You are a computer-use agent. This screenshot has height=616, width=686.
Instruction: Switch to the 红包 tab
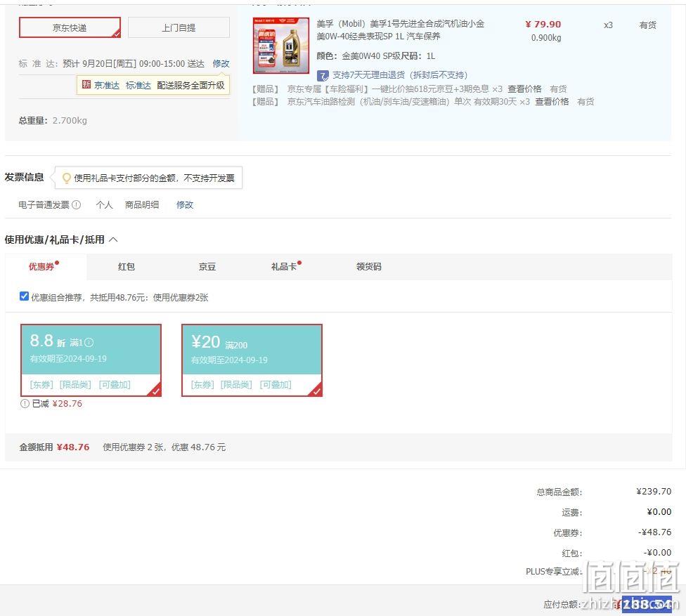pos(127,267)
